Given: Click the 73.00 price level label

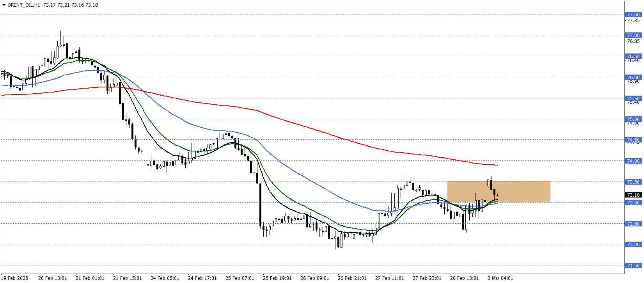Looking at the screenshot, I should [633, 203].
